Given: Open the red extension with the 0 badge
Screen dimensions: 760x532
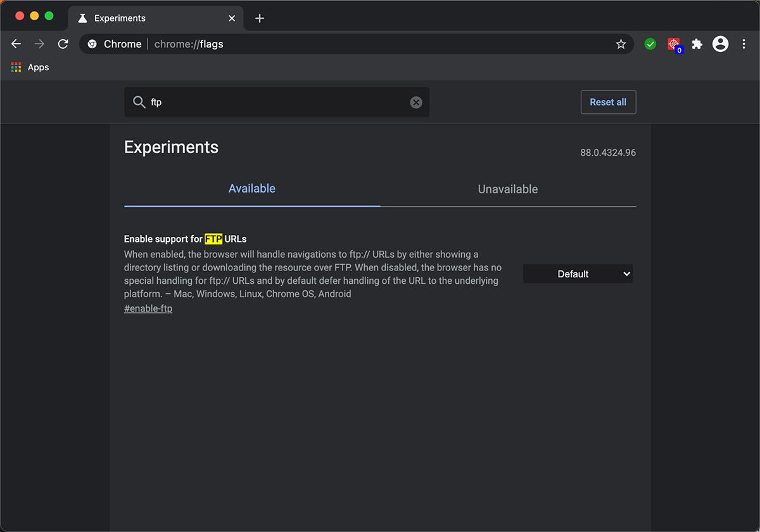Looking at the screenshot, I should (x=674, y=44).
